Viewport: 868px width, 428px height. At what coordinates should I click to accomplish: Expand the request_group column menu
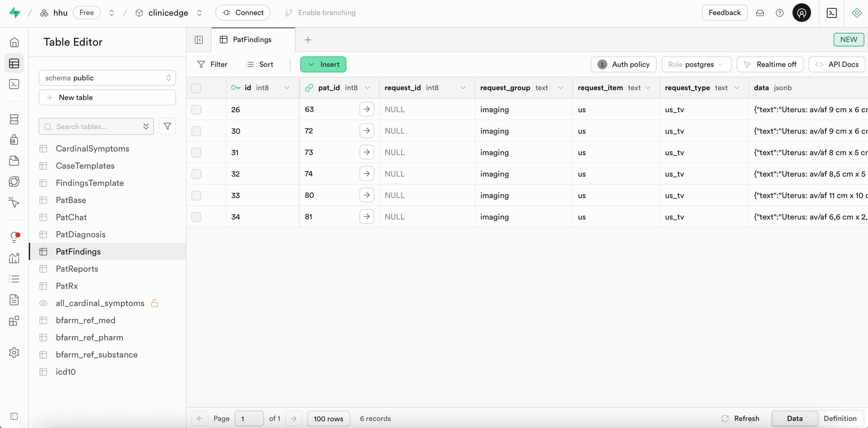560,88
